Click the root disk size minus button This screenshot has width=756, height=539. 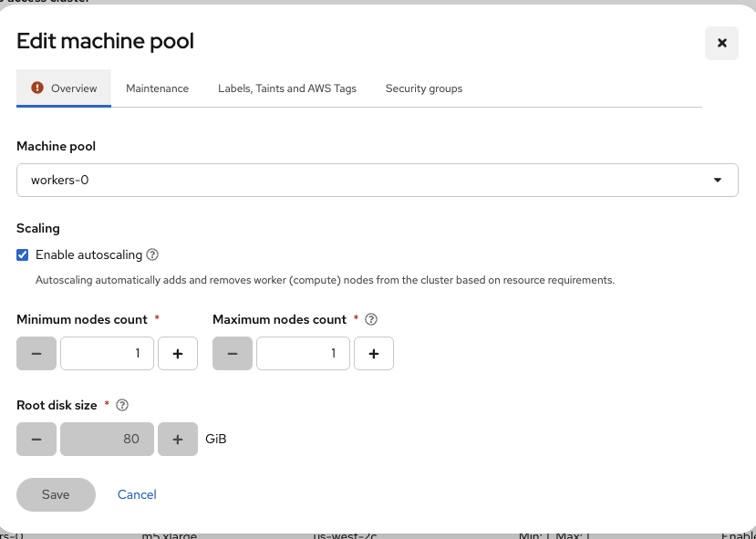click(x=36, y=439)
